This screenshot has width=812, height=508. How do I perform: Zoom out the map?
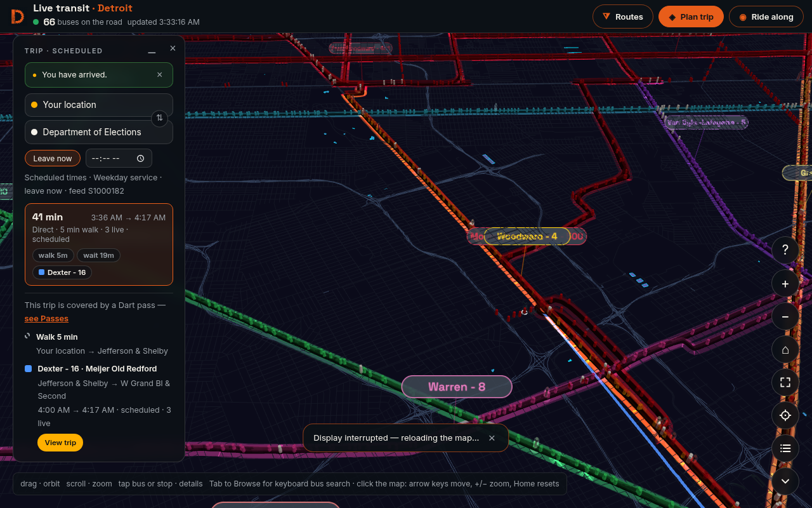785,316
